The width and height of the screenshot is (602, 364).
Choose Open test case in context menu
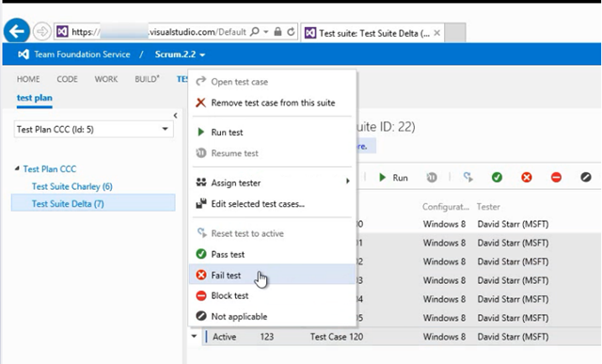tap(272, 82)
